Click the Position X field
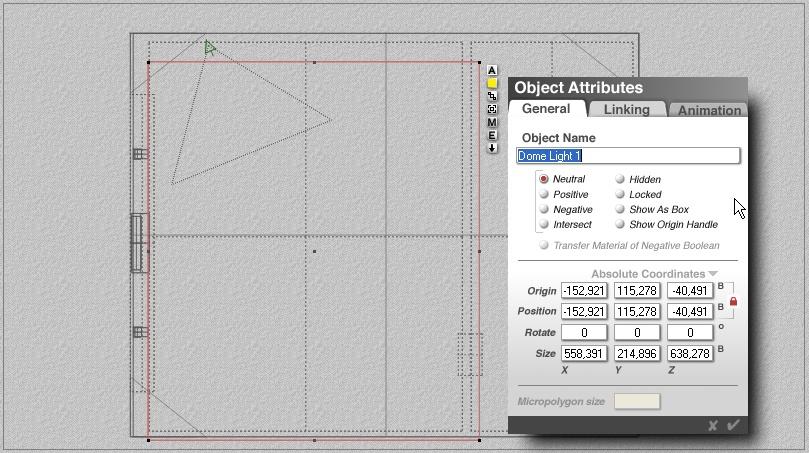This screenshot has height=453, width=809. click(584, 312)
